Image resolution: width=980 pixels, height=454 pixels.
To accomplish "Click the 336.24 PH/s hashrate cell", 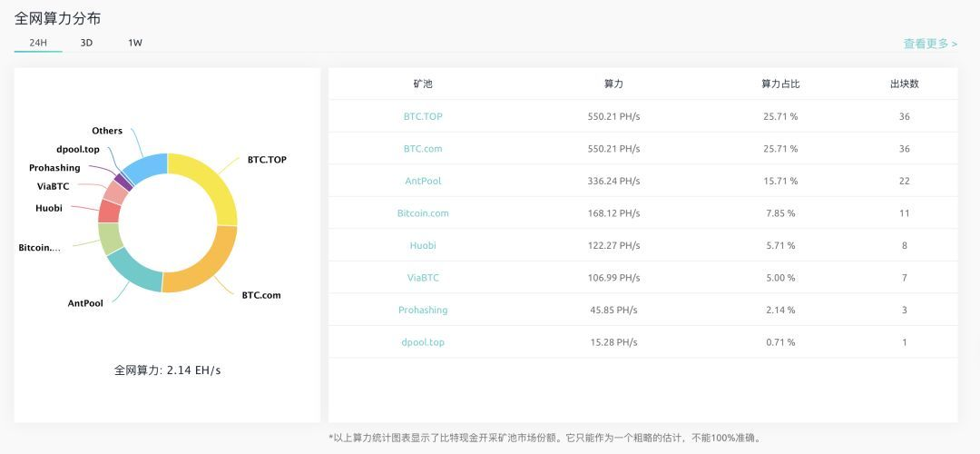I will tap(613, 181).
